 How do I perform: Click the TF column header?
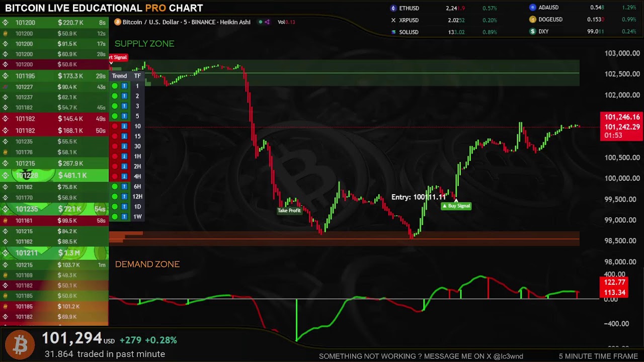coord(137,76)
